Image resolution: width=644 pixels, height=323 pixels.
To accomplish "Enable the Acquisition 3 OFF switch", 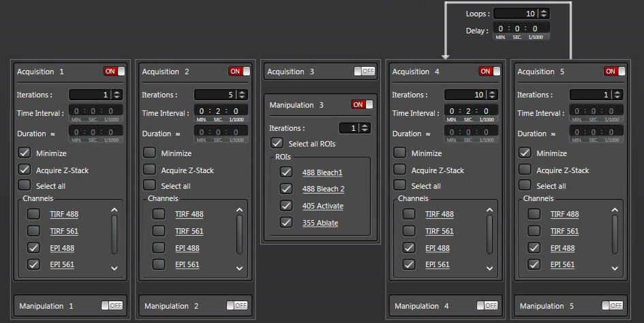I will click(x=365, y=71).
